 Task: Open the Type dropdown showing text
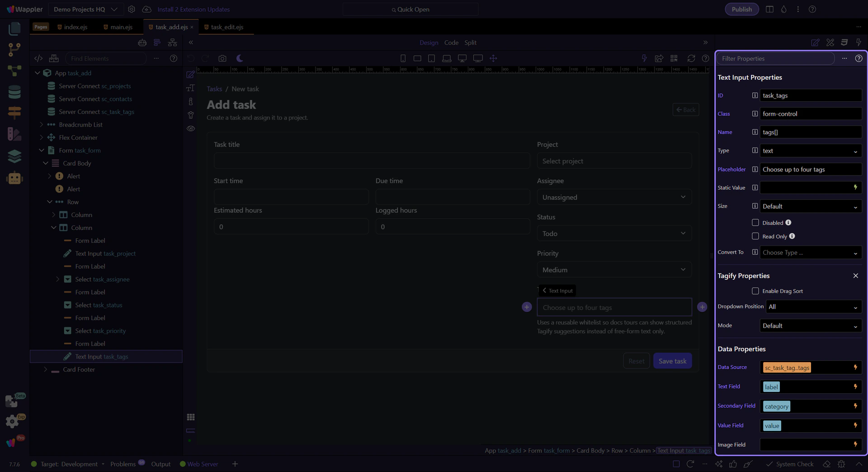[810, 151]
